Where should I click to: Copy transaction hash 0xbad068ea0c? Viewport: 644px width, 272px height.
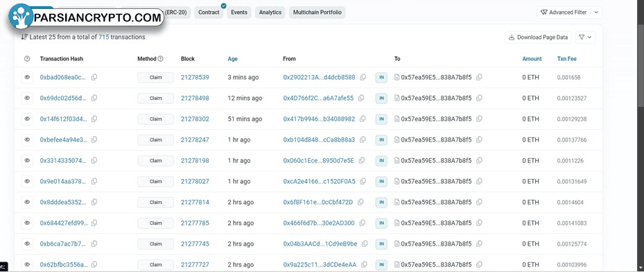(x=94, y=77)
